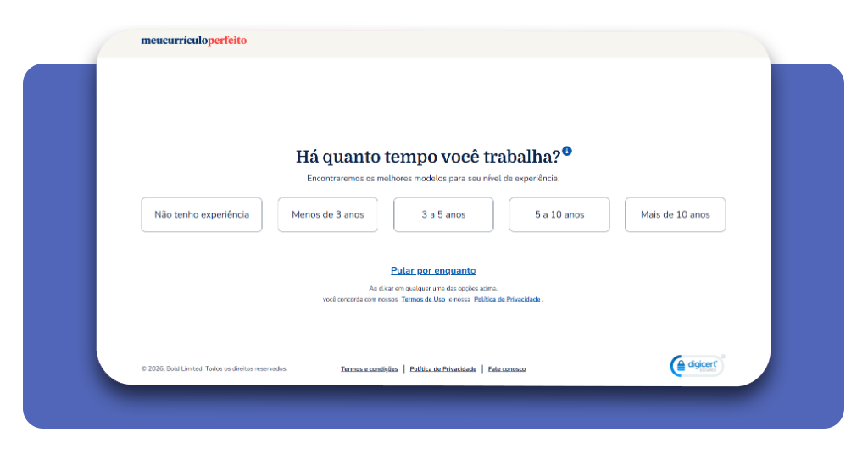Click the DigiCert secured badge
The height and width of the screenshot is (454, 868).
click(x=697, y=366)
